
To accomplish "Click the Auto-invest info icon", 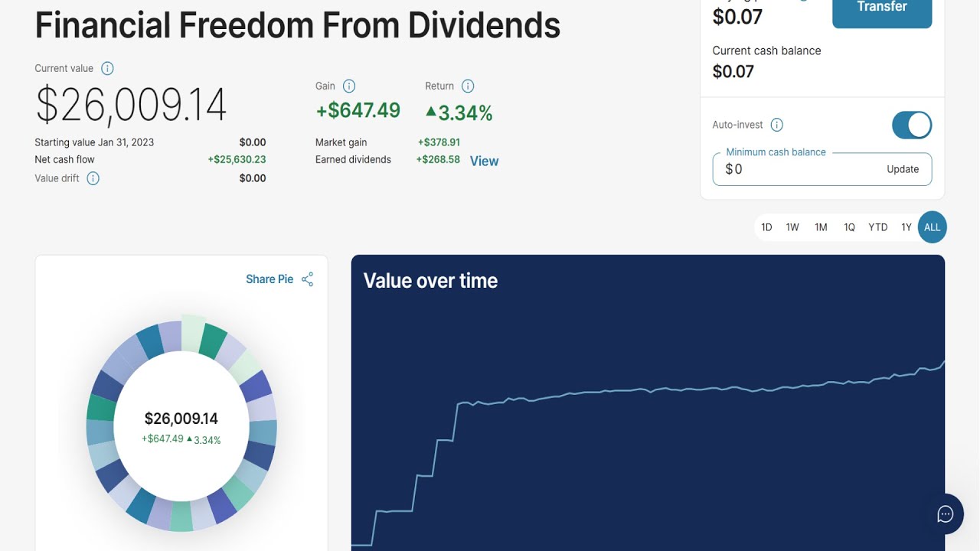I will pyautogui.click(x=776, y=125).
